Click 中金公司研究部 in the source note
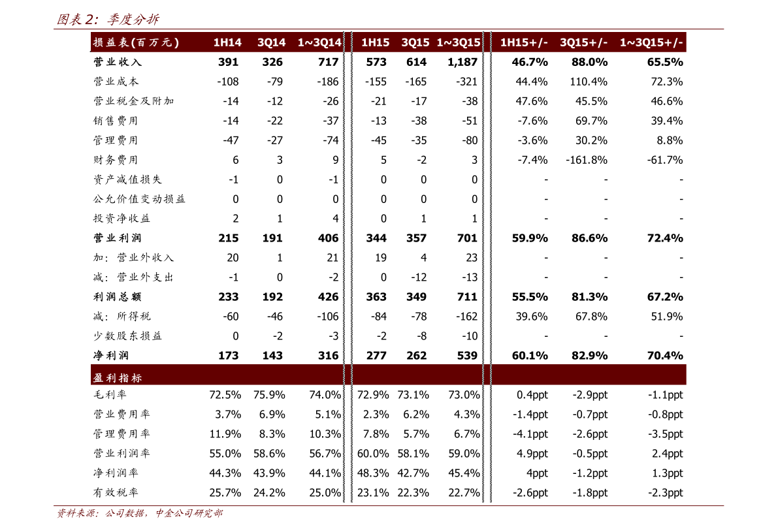This screenshot has width=778, height=532. coord(188,514)
